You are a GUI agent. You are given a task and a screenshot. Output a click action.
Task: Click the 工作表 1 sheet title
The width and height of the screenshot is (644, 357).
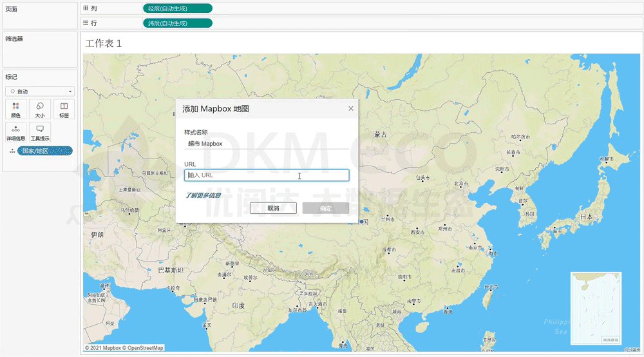pyautogui.click(x=104, y=44)
